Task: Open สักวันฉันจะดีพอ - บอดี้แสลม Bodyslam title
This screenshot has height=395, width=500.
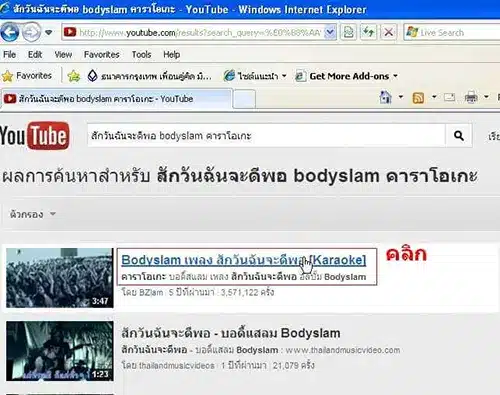Action: coord(231,333)
